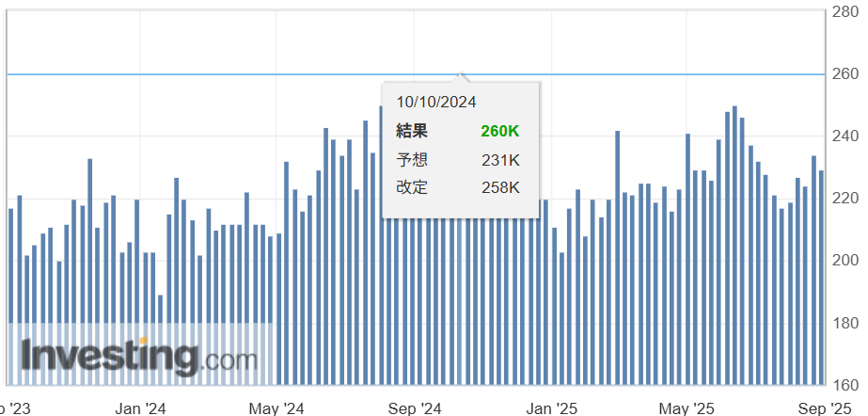Click the May '25 x-axis label

click(688, 408)
